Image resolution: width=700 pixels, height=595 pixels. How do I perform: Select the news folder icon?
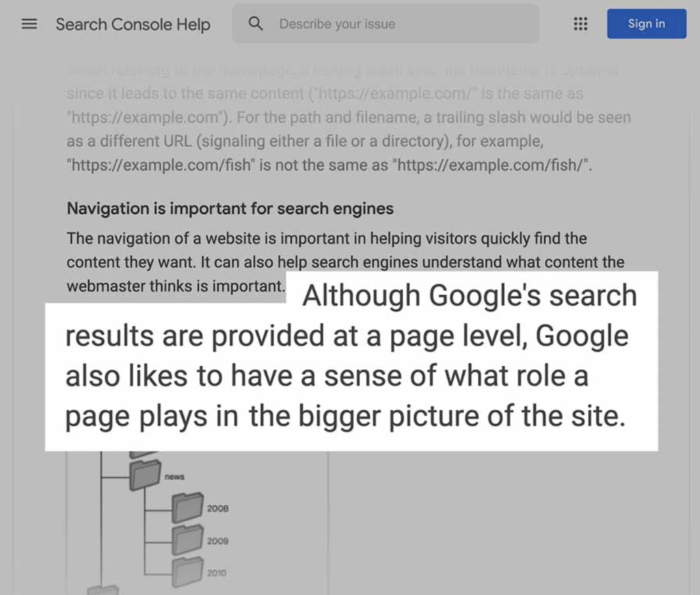145,475
